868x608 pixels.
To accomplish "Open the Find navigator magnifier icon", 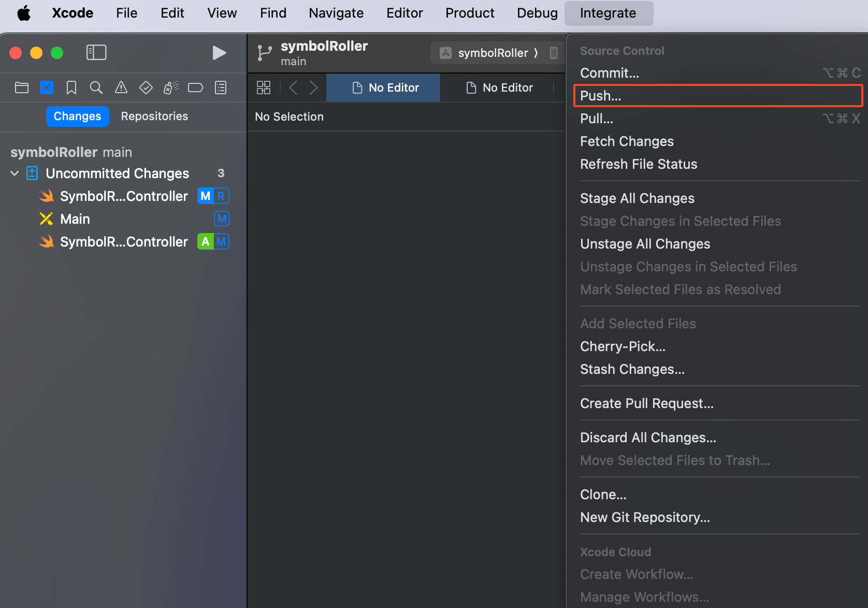I will click(96, 88).
